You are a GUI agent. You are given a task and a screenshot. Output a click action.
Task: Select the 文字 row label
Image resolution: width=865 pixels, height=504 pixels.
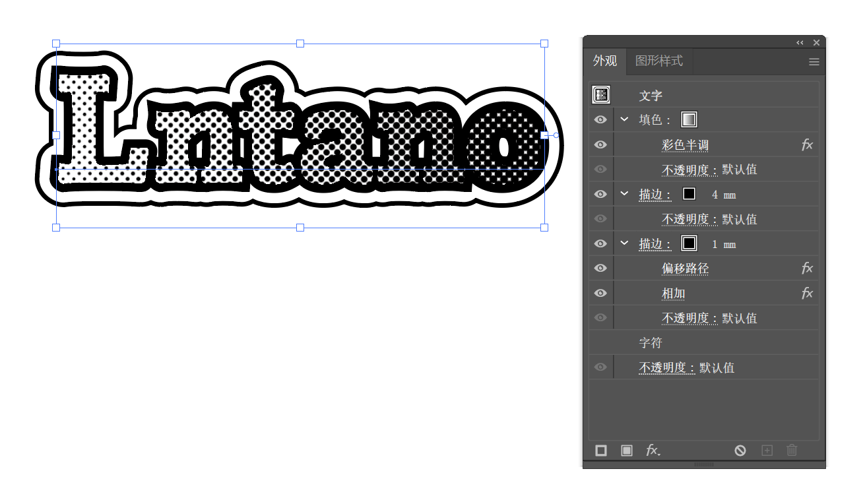tap(651, 96)
